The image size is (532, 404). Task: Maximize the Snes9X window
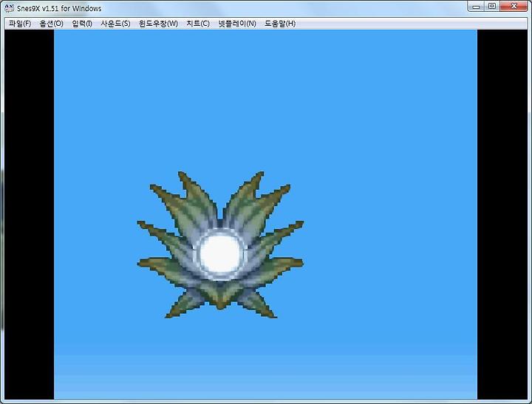point(492,7)
